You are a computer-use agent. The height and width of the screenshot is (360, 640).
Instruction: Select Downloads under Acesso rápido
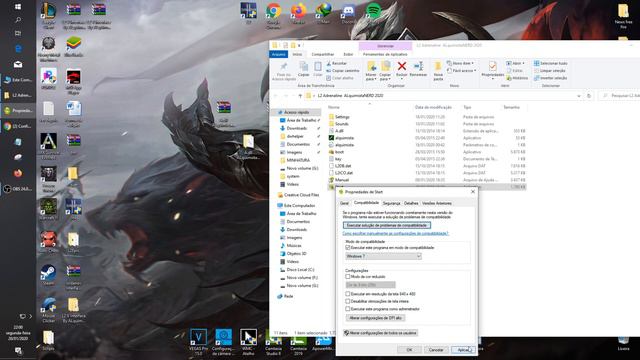pos(297,128)
